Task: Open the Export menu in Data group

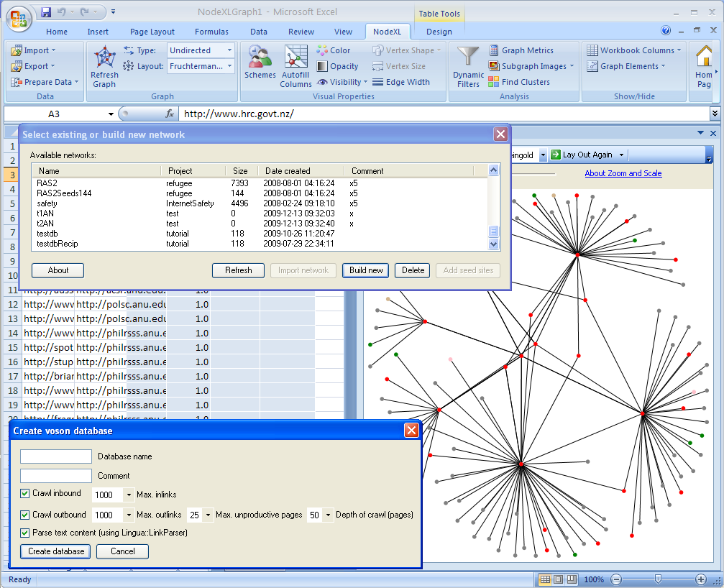Action: 33,66
